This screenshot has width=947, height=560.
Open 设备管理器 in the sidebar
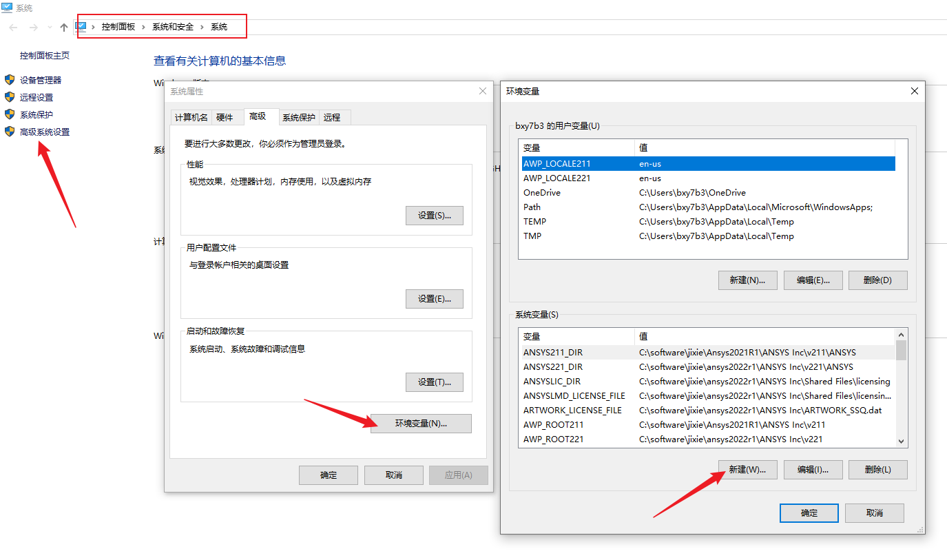point(41,81)
